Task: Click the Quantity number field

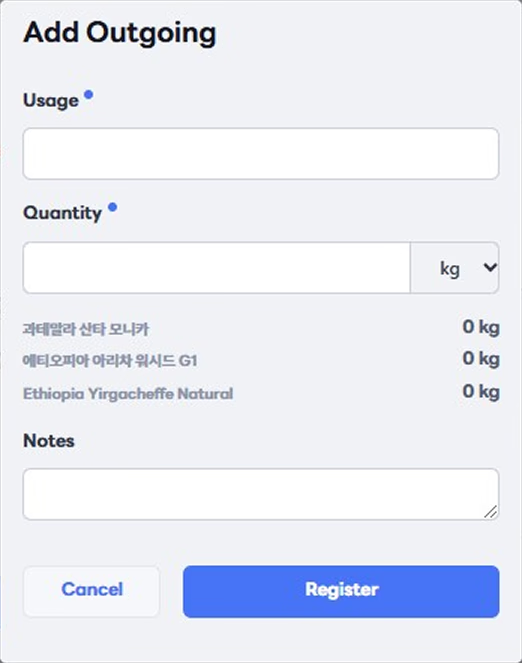Action: coord(216,268)
